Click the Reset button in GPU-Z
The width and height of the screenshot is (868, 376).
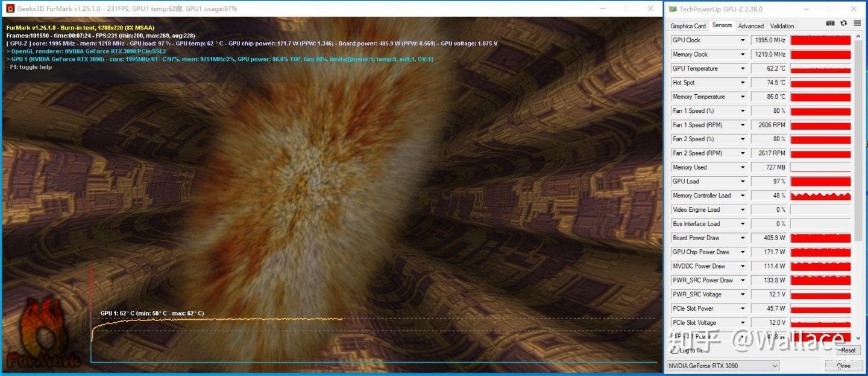[x=848, y=350]
